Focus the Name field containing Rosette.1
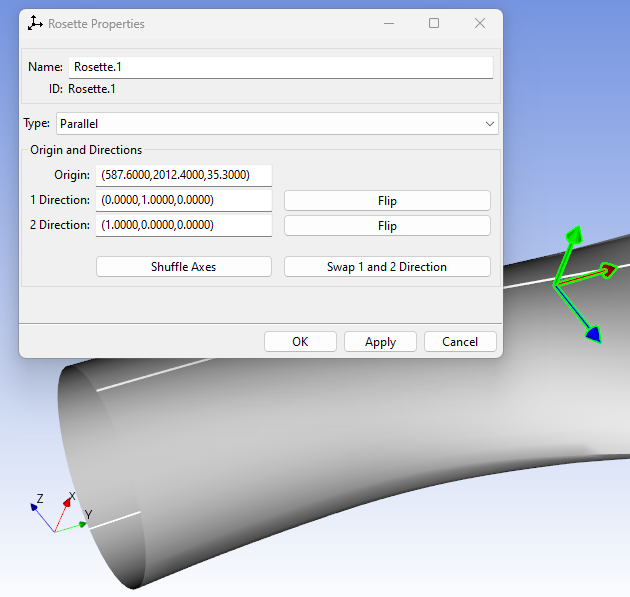Viewport: 630px width, 597px height. [x=280, y=67]
